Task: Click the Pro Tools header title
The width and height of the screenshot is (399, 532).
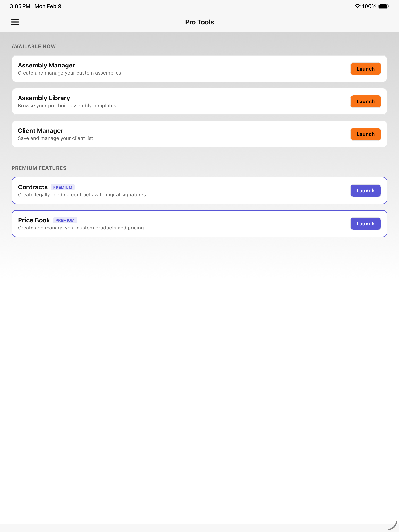Action: pyautogui.click(x=199, y=22)
